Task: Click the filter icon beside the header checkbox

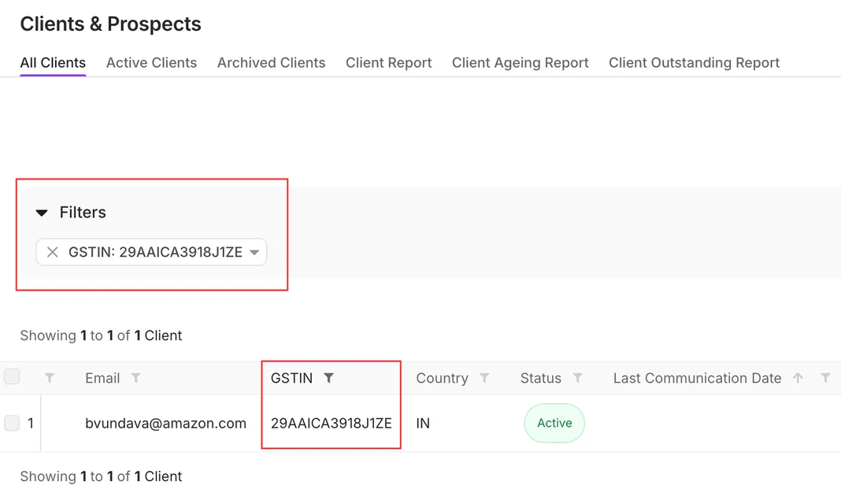Action: point(50,378)
